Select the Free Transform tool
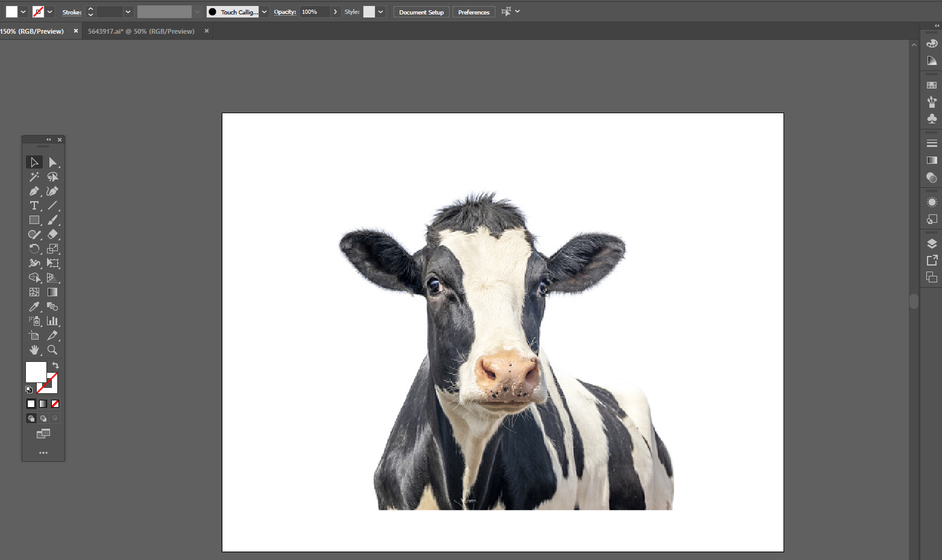Viewport: 942px width, 560px height. coord(52,264)
